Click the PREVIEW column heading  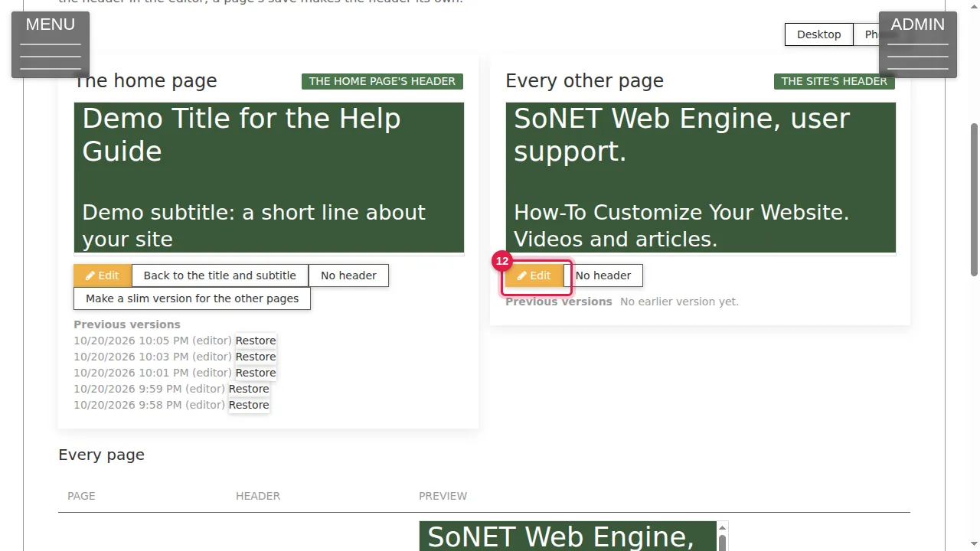443,496
